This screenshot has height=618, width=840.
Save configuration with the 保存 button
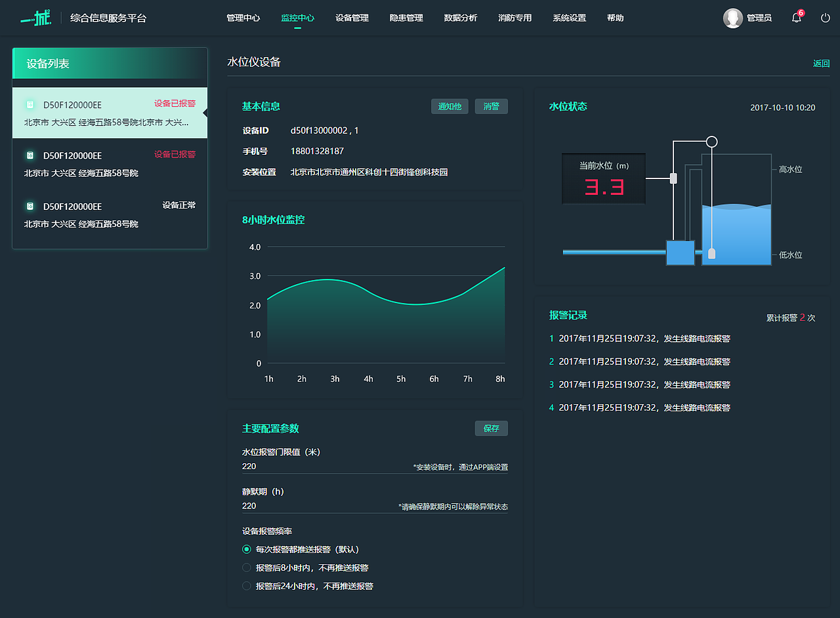(x=491, y=428)
